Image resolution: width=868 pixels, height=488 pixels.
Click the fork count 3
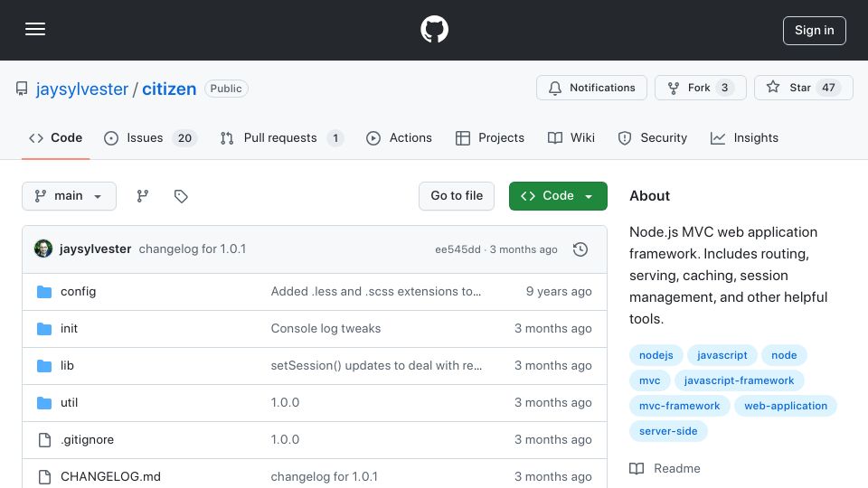click(x=724, y=88)
